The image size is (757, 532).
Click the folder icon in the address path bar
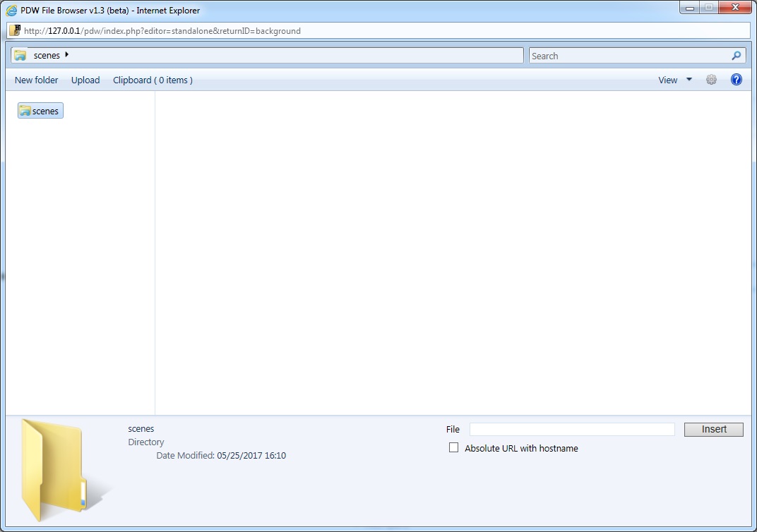20,56
